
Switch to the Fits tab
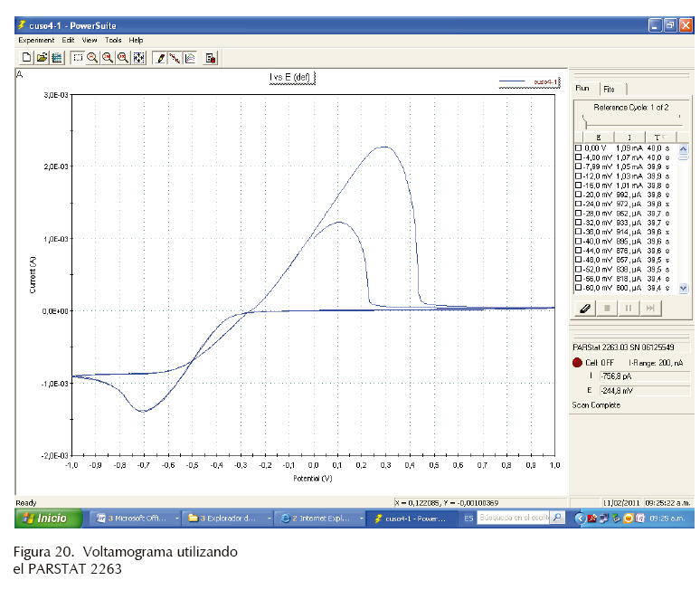click(x=610, y=89)
